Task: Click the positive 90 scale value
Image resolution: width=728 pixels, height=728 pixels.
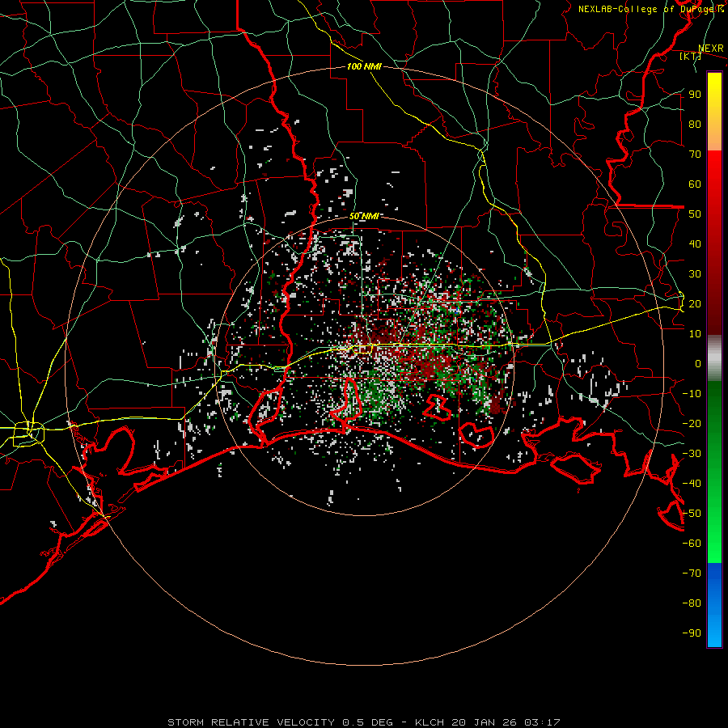Action: click(695, 95)
